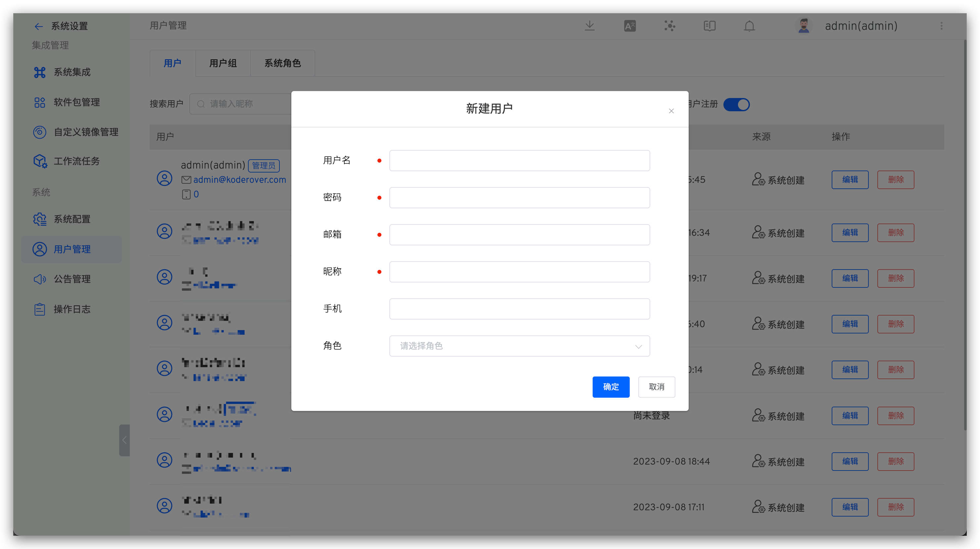Click the download icon in the top bar

590,25
